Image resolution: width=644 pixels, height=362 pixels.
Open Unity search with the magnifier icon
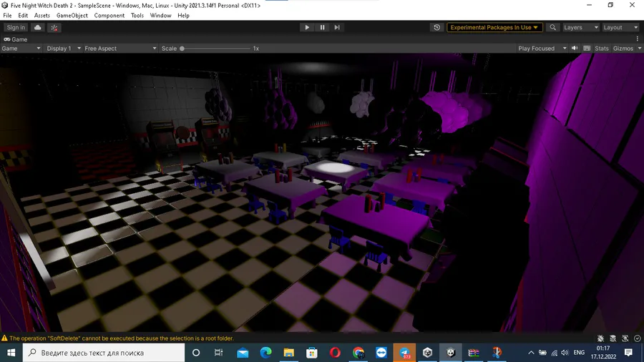pyautogui.click(x=553, y=27)
